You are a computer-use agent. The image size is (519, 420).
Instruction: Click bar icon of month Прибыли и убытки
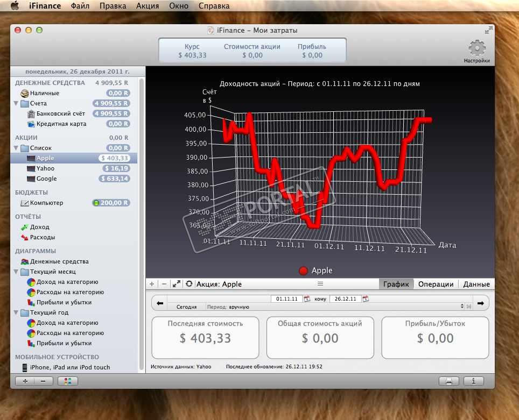coord(31,303)
